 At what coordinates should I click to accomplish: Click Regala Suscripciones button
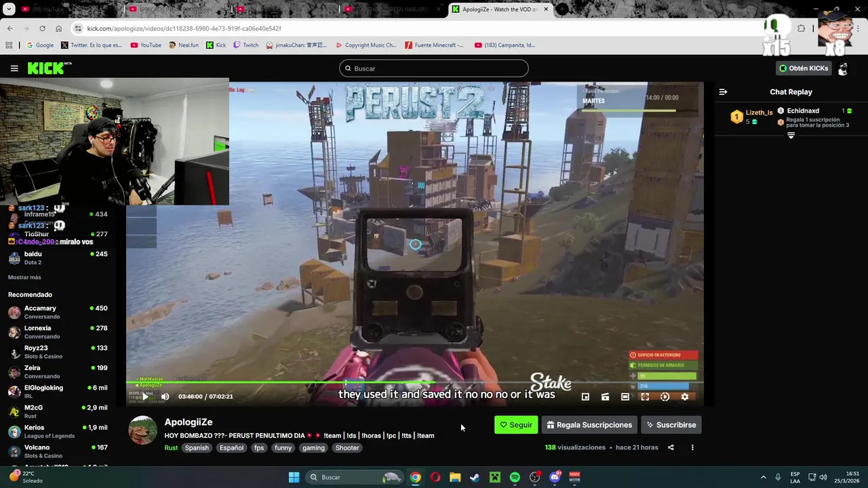589,425
